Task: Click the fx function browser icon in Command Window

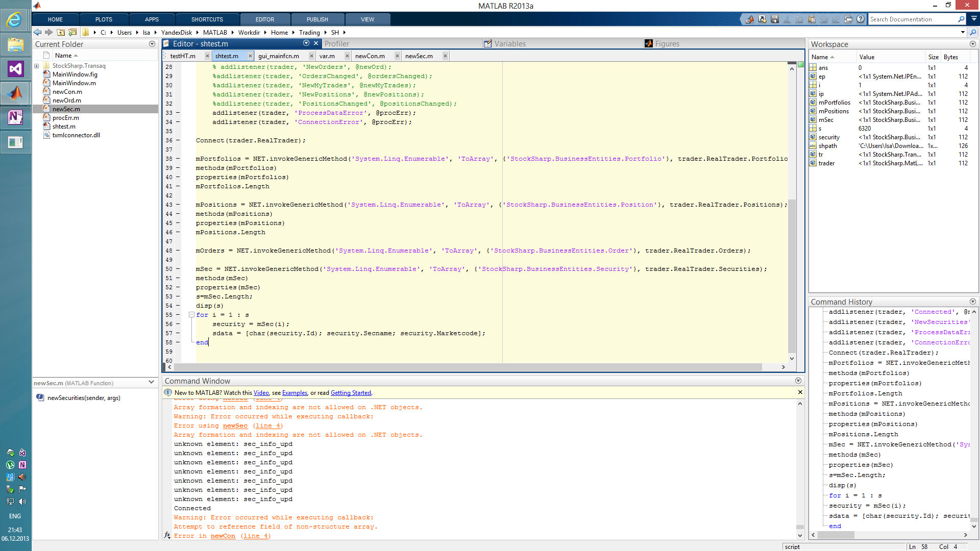Action: [x=167, y=535]
